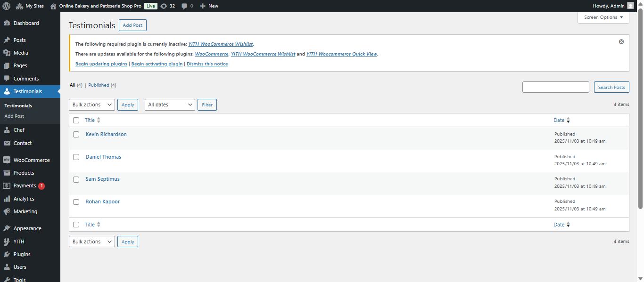The width and height of the screenshot is (644, 282).
Task: Open the Daniel Thomas testimonial link
Action: 103,157
